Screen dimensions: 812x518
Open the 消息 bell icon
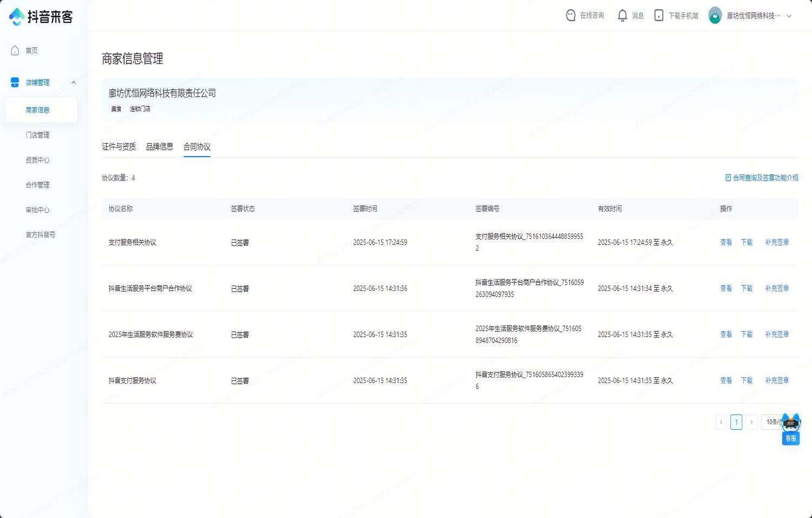(623, 16)
